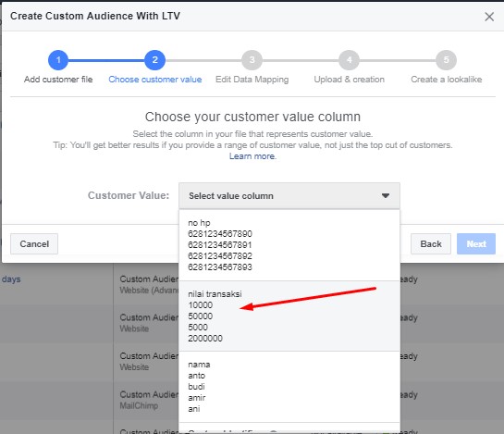Select the 'nilai transaksi' column option
The image size is (504, 434).
pos(289,316)
